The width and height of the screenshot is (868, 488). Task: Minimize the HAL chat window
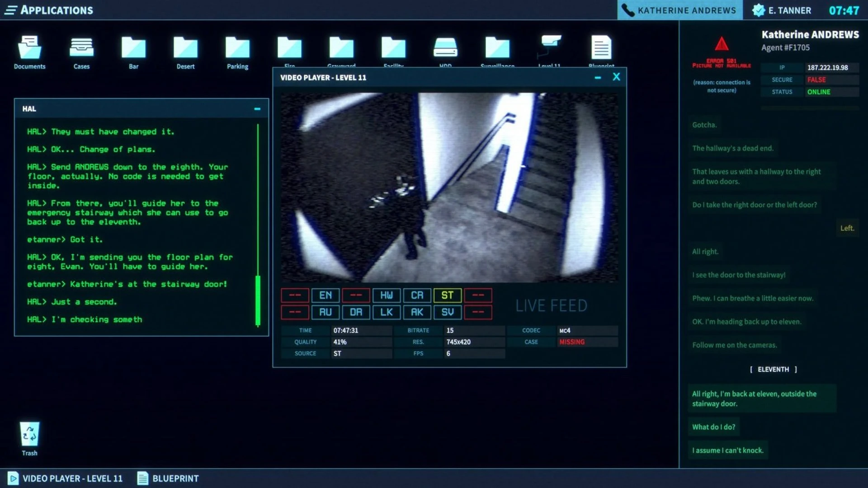(257, 109)
